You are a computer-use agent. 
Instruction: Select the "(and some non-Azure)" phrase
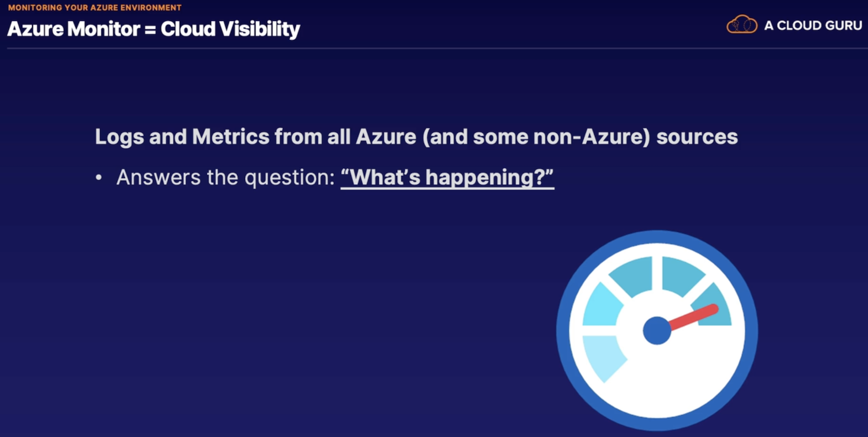[x=536, y=137]
